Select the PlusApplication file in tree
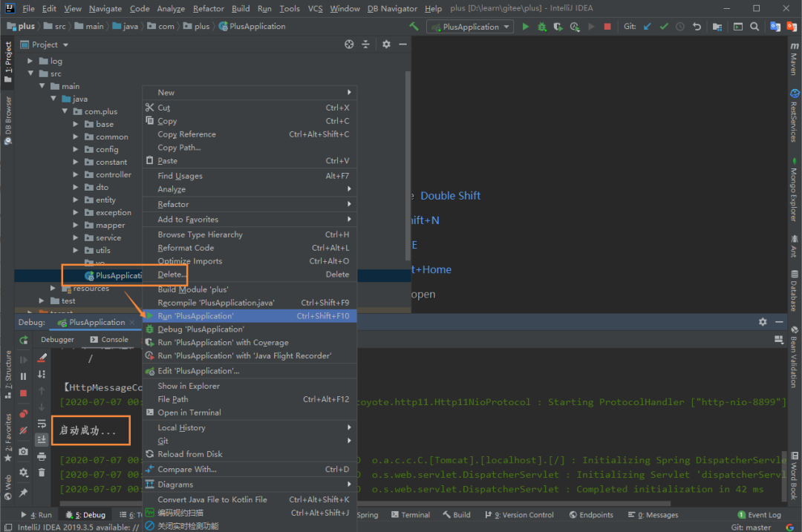 [x=114, y=275]
